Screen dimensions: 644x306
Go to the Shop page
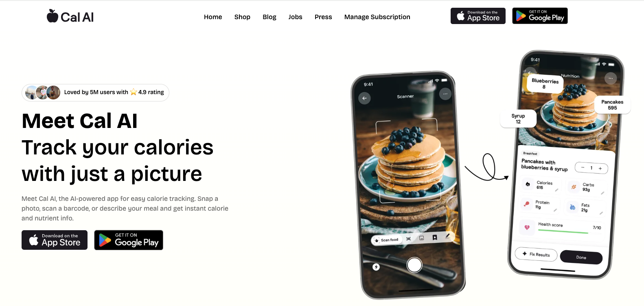(x=242, y=17)
